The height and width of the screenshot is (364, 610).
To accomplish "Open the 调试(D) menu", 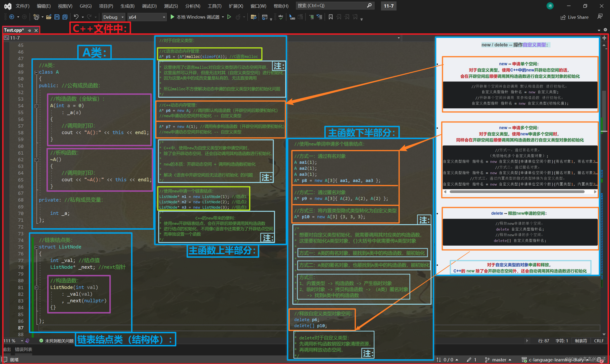I will click(x=149, y=6).
